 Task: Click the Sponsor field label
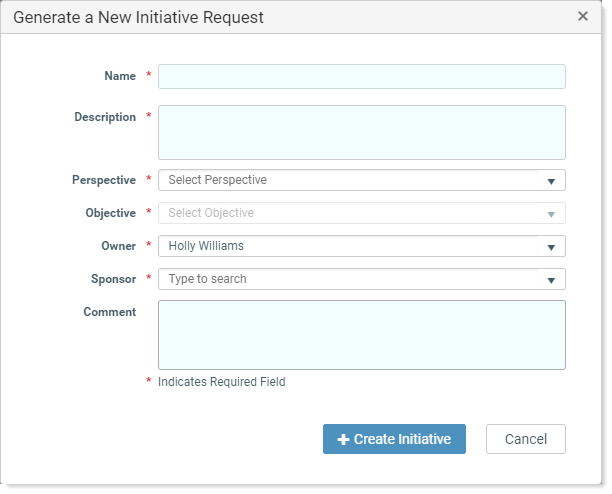[x=113, y=279]
